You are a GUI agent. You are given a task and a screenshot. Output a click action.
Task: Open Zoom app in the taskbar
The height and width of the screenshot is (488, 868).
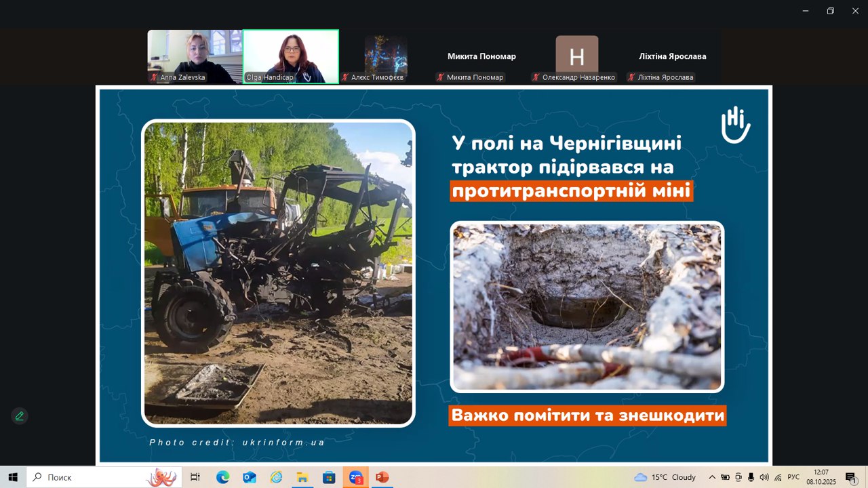[x=355, y=477]
